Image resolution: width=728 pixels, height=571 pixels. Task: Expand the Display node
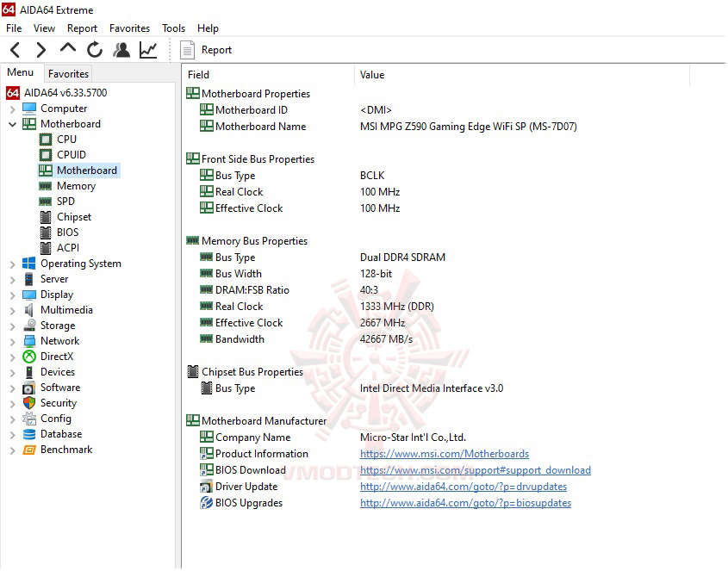pos(13,295)
